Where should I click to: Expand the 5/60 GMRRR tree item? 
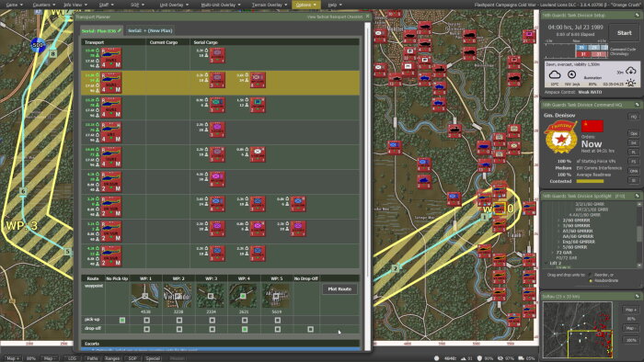coord(558,247)
